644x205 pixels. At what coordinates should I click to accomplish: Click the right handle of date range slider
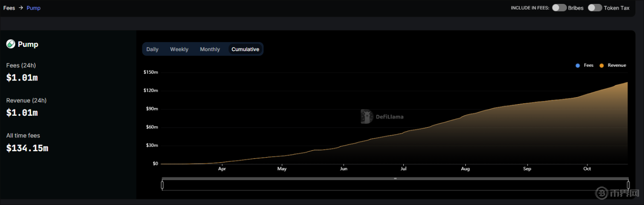point(628,185)
